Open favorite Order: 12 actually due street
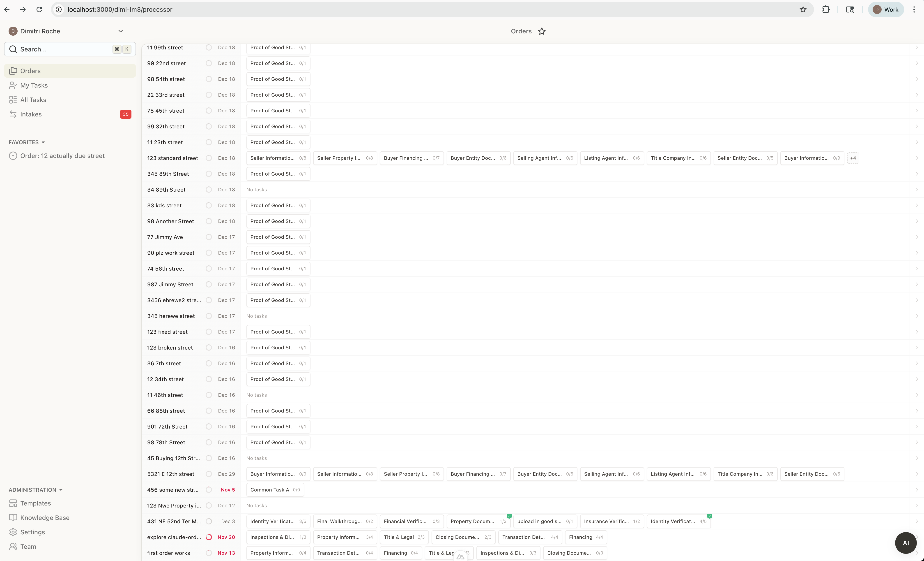The image size is (924, 561). pos(62,156)
